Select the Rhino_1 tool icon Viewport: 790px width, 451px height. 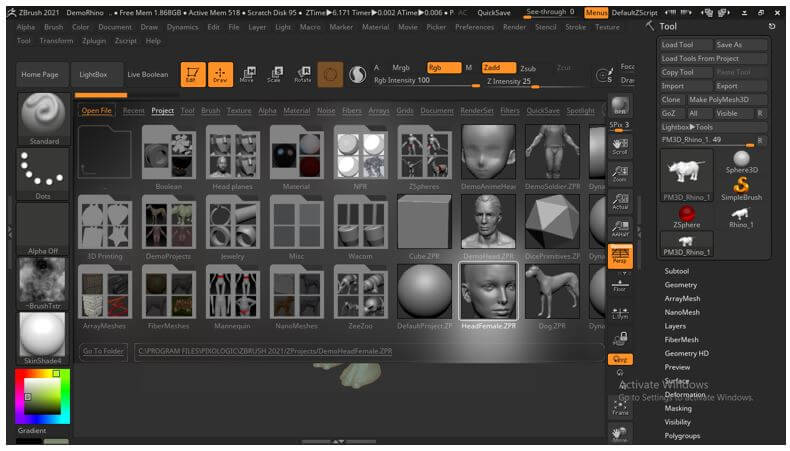click(x=741, y=217)
